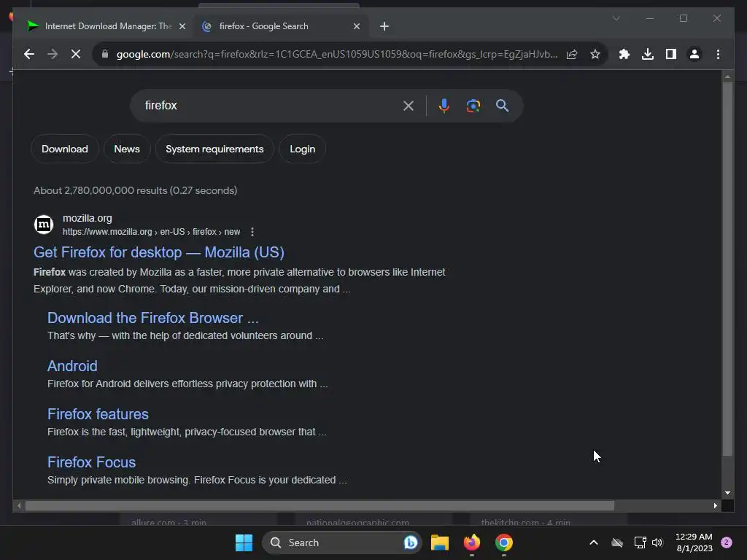Screen dimensions: 747x560
Task: Open the clock and date panel
Action: click(x=694, y=542)
